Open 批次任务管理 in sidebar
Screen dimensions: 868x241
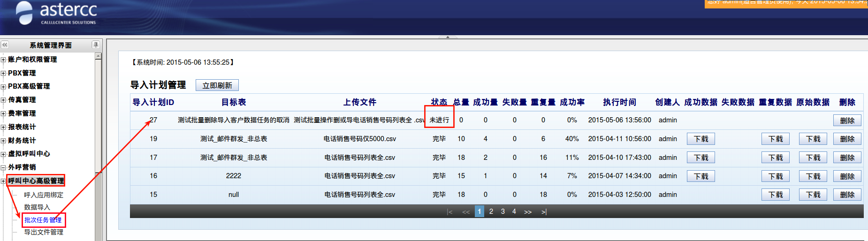(x=43, y=220)
